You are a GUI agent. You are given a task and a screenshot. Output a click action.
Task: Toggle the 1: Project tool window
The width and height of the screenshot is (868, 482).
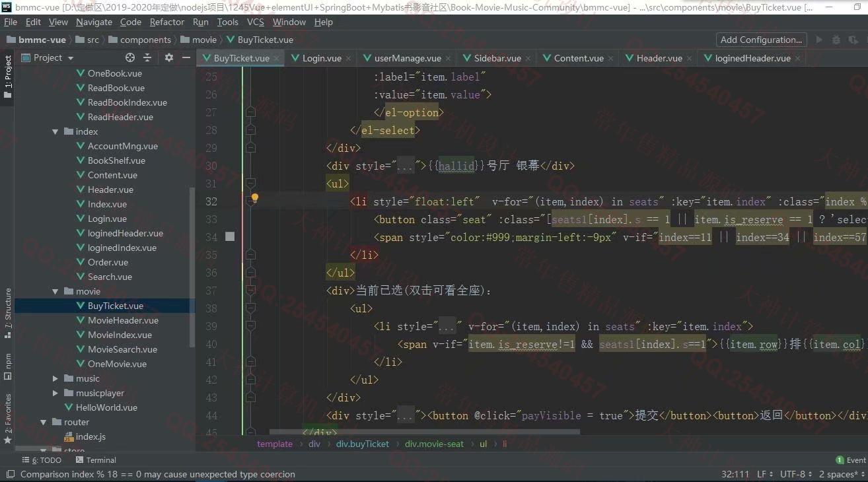click(x=8, y=77)
